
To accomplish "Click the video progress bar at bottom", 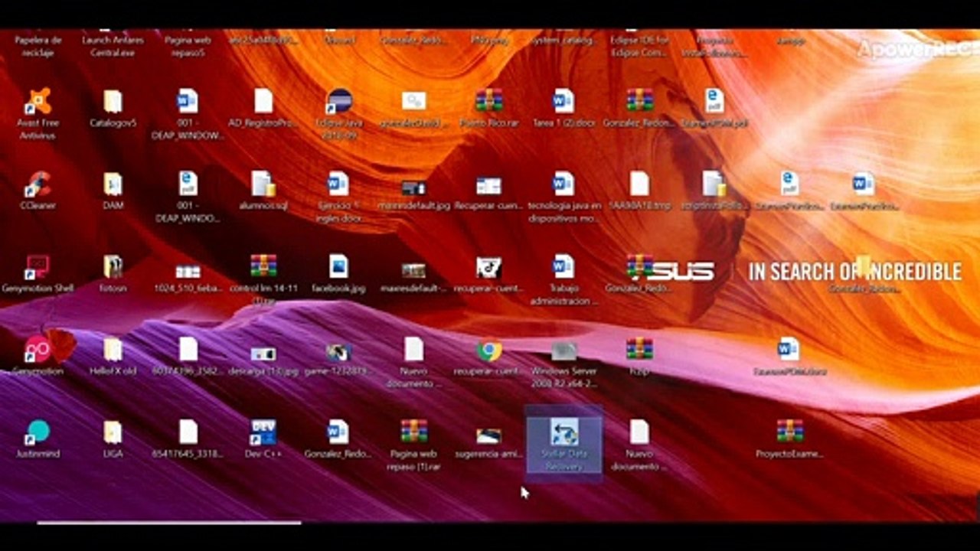I will pos(490,523).
